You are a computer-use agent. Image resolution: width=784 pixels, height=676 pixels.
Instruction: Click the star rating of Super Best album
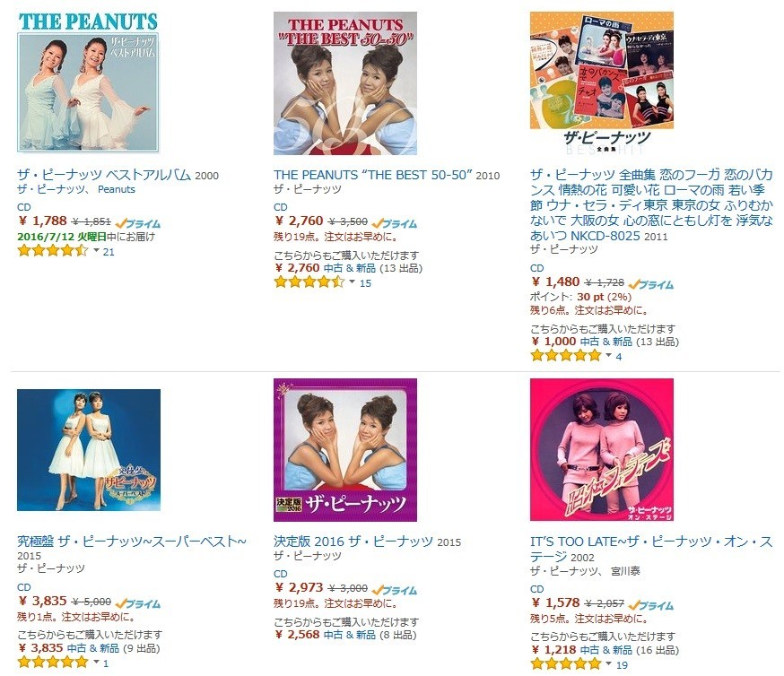click(53, 663)
